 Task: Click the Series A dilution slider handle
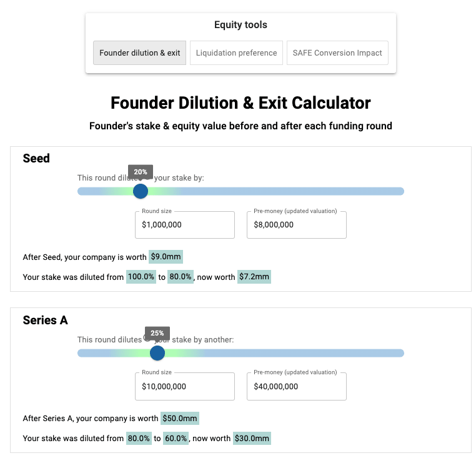tap(157, 353)
